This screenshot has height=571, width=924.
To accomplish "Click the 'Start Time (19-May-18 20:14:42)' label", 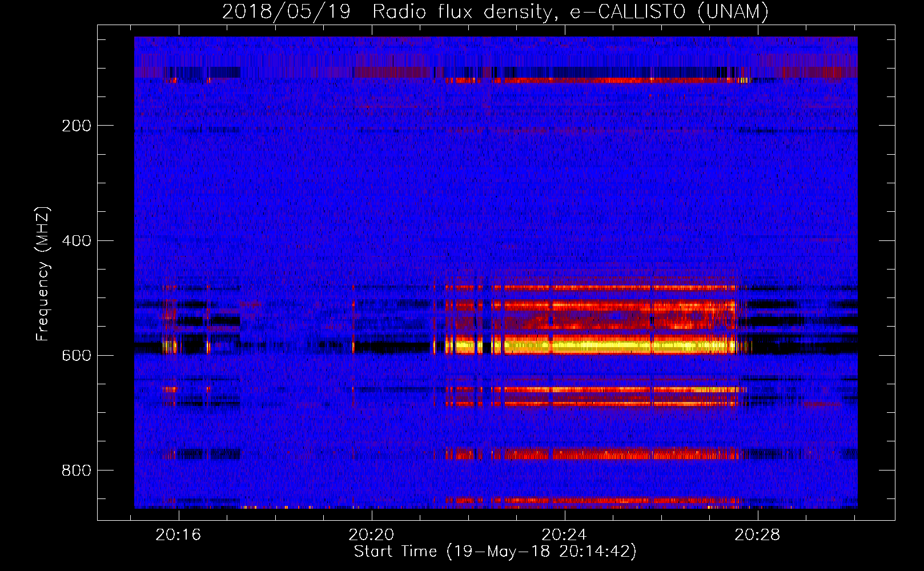I will click(495, 552).
